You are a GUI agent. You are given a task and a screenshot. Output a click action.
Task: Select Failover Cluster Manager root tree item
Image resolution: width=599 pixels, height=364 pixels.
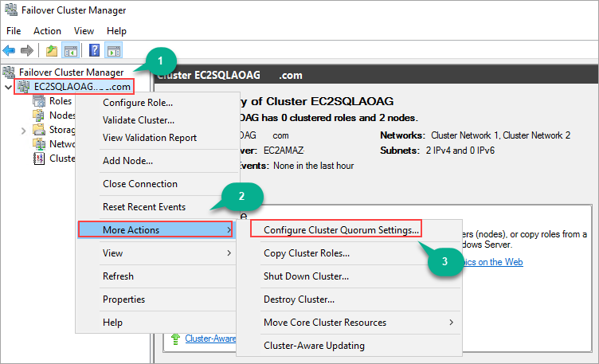(72, 72)
